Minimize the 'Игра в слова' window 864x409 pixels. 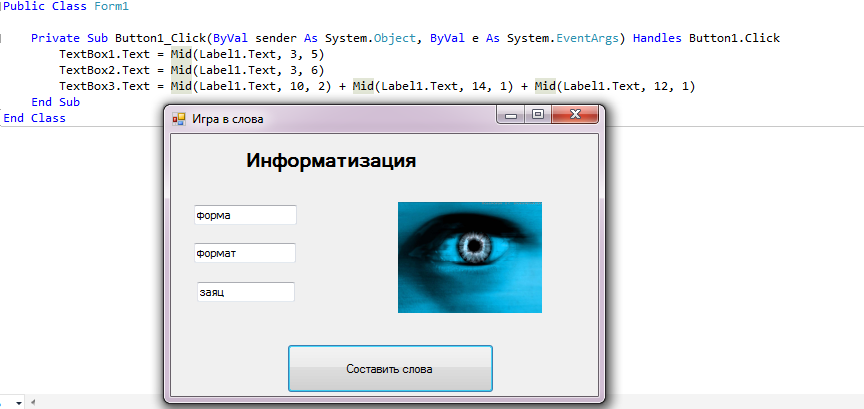(511, 115)
